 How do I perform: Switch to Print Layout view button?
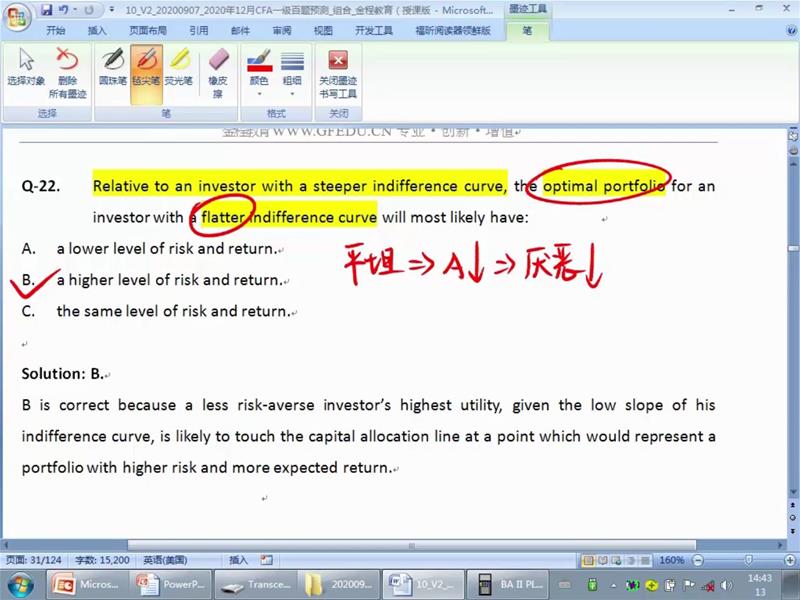(589, 560)
